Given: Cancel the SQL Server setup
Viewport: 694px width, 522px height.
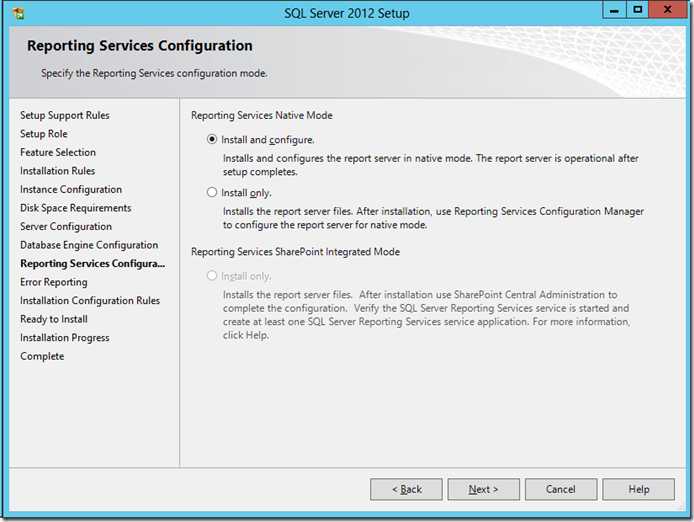Looking at the screenshot, I should [x=561, y=489].
